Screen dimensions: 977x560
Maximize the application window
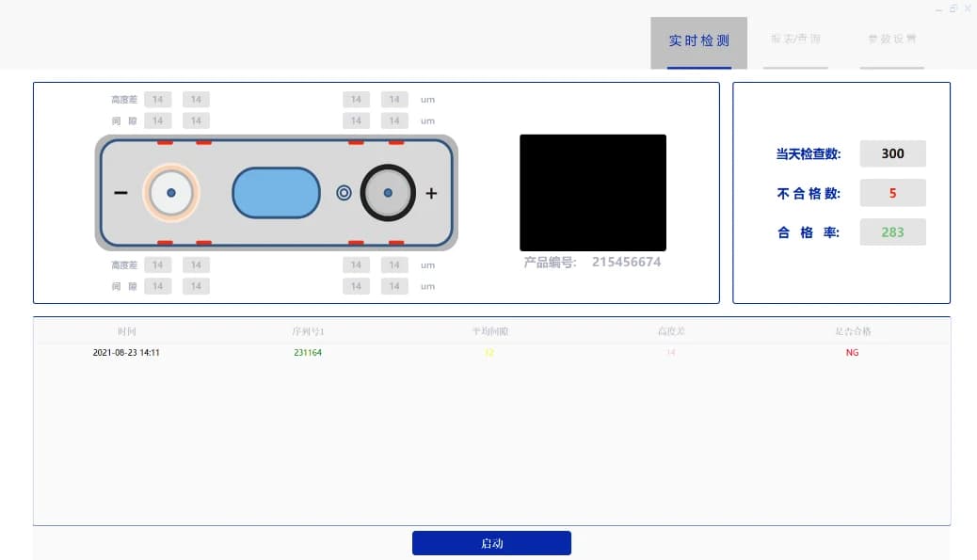point(953,8)
